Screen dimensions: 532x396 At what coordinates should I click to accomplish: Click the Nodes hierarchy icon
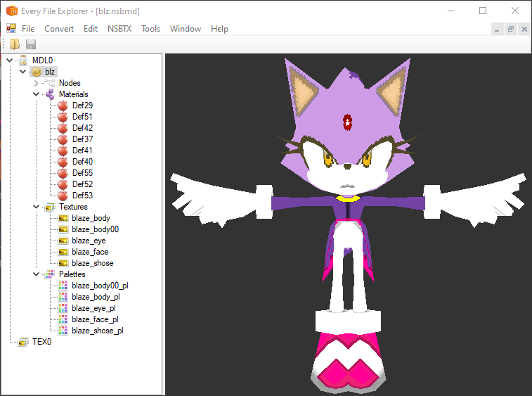[x=49, y=83]
